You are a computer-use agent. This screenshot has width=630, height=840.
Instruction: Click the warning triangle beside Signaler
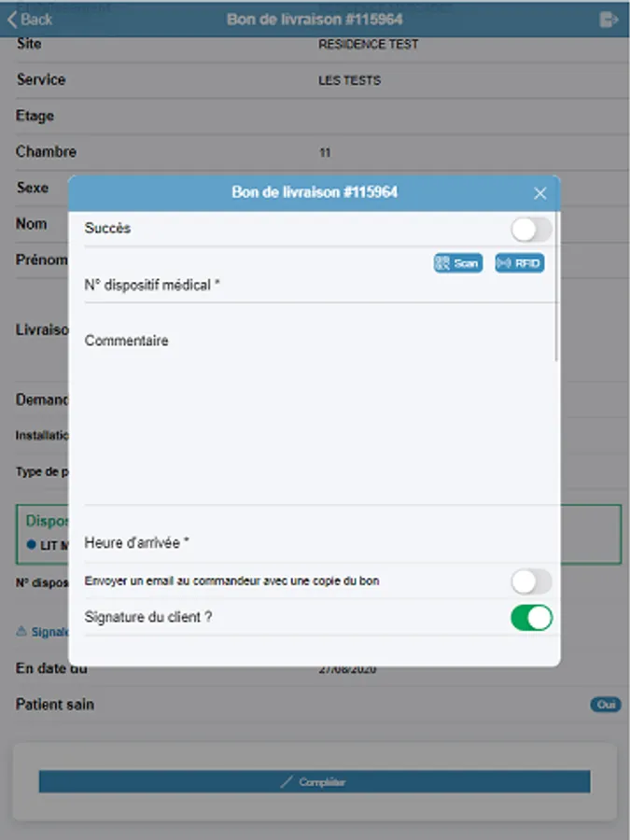coord(22,632)
